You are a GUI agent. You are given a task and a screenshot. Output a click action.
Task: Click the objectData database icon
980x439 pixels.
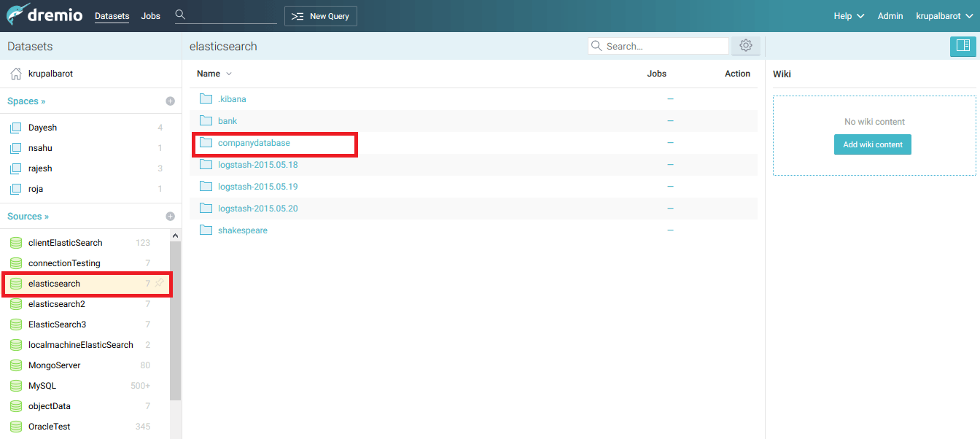tap(15, 406)
